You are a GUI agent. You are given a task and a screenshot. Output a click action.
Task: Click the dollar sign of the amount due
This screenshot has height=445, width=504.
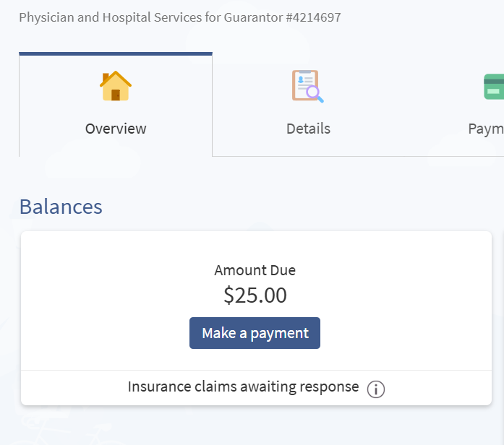coord(228,295)
